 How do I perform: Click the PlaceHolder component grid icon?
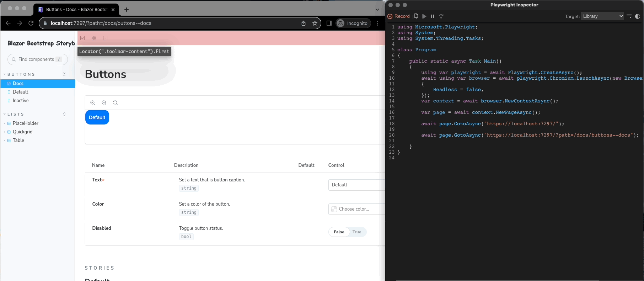point(9,123)
